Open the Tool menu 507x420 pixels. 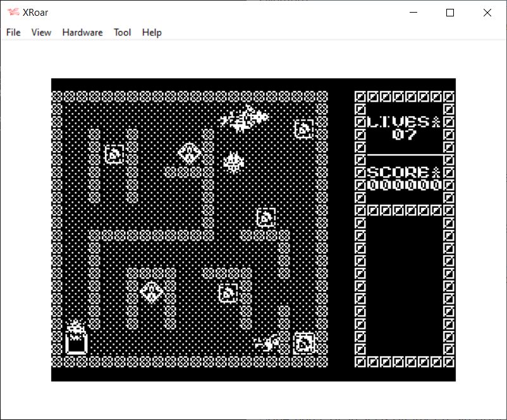(122, 32)
